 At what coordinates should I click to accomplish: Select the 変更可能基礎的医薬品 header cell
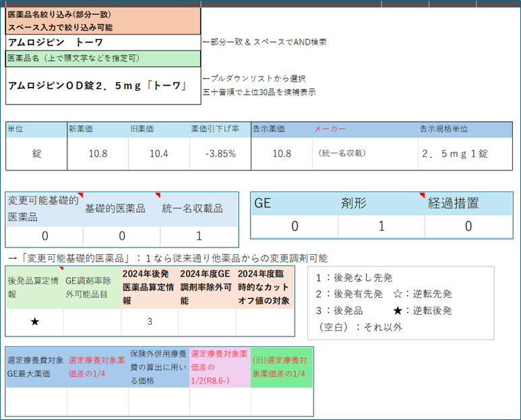point(44,210)
